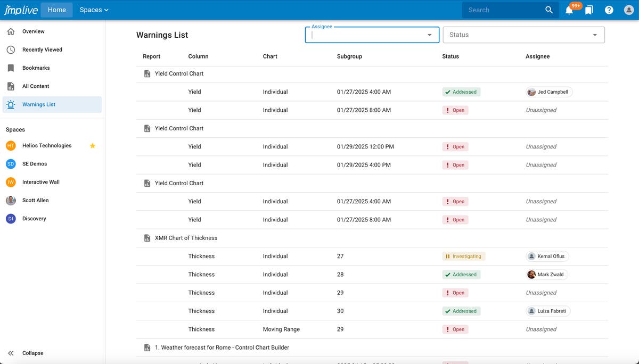
Task: Open the Weather forecast for Rome report
Action: coord(222,348)
